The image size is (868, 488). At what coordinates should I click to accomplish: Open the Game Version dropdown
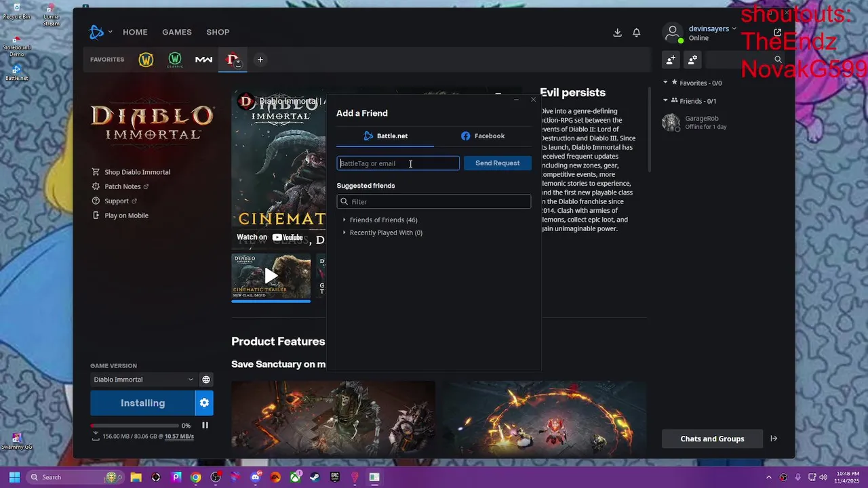pyautogui.click(x=143, y=380)
